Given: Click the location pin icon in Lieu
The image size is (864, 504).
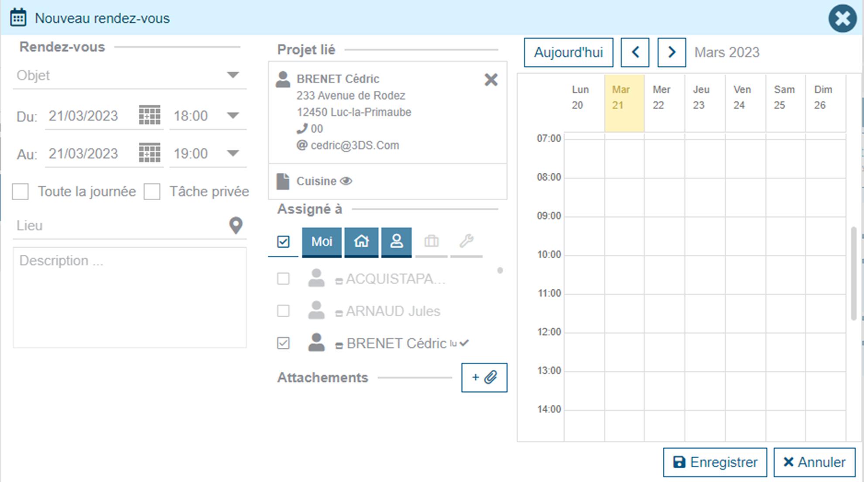Looking at the screenshot, I should coord(236,225).
